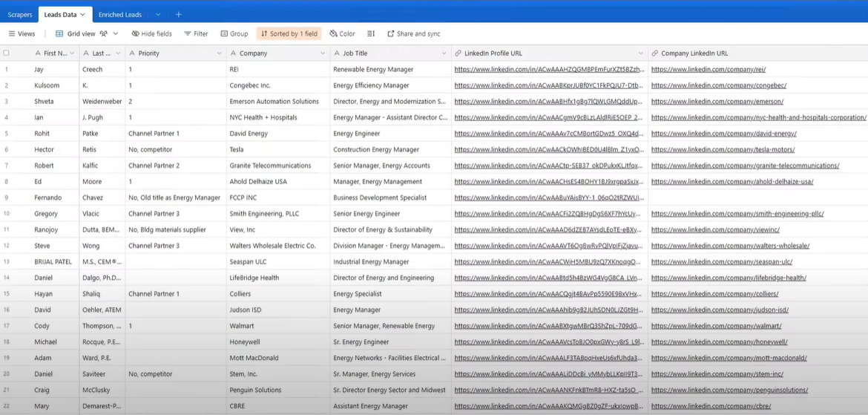The image size is (868, 415).
Task: Click the text field icon of Priority column
Action: click(x=132, y=53)
